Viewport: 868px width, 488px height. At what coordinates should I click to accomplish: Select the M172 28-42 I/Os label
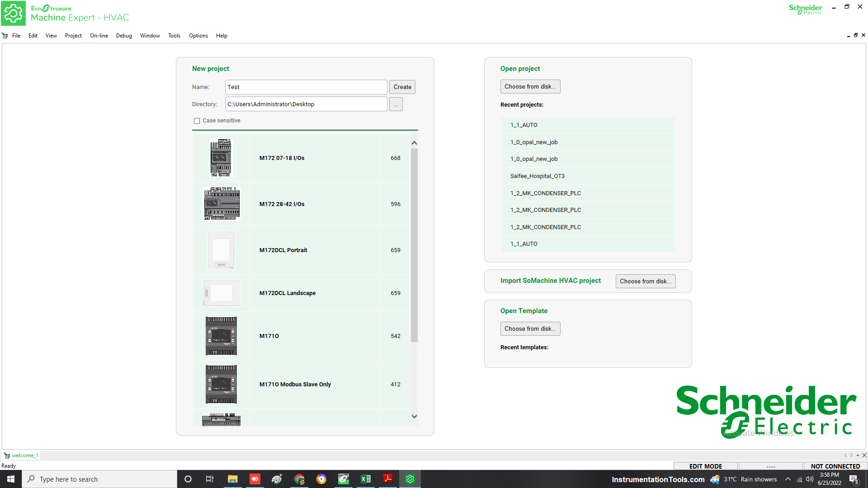click(x=282, y=204)
